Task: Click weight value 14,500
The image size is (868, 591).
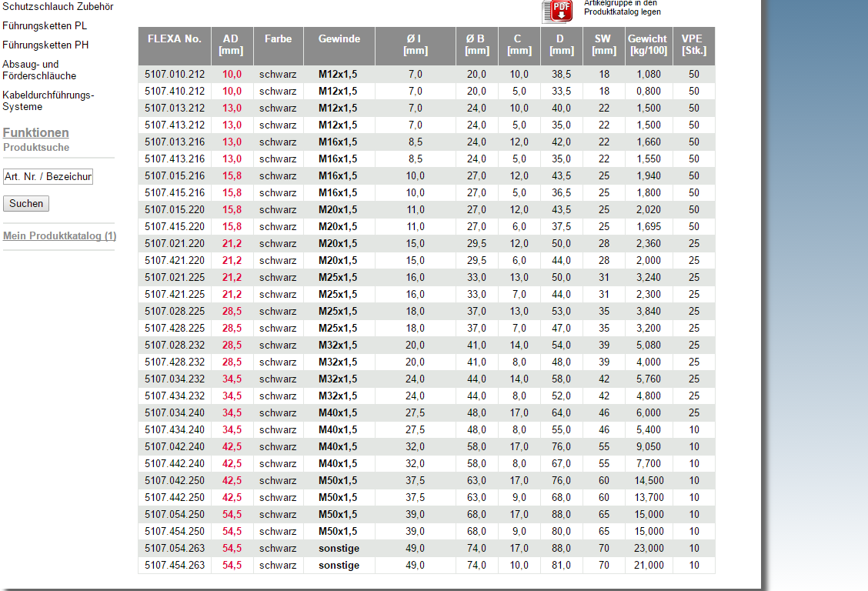Action: 649,480
